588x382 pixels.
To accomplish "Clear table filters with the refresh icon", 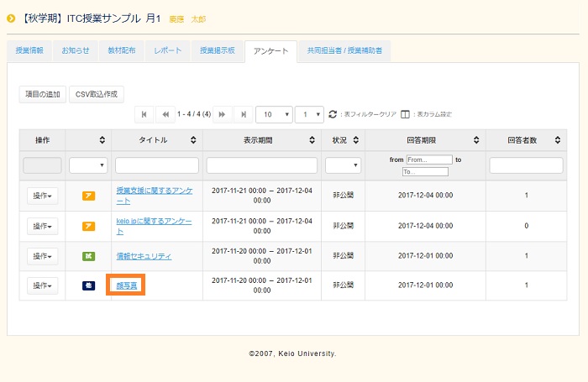I will [333, 114].
